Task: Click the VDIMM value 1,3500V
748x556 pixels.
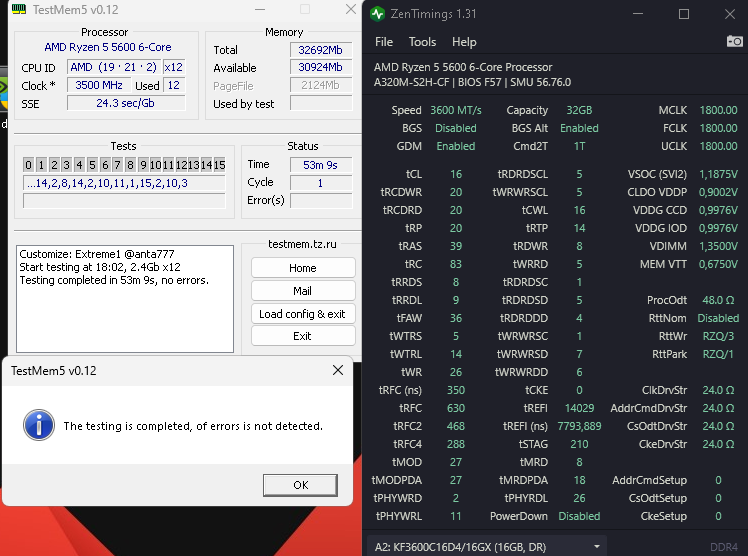Action: click(718, 246)
